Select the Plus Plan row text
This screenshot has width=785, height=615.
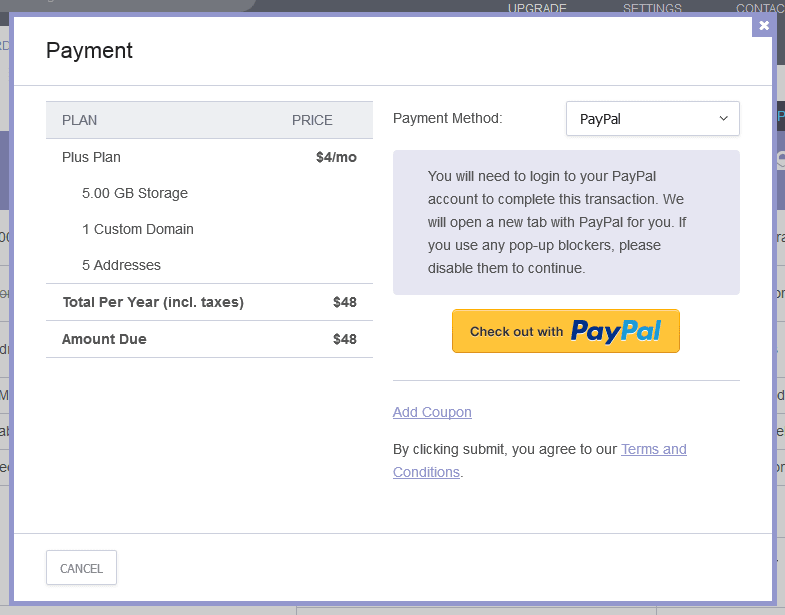click(91, 157)
